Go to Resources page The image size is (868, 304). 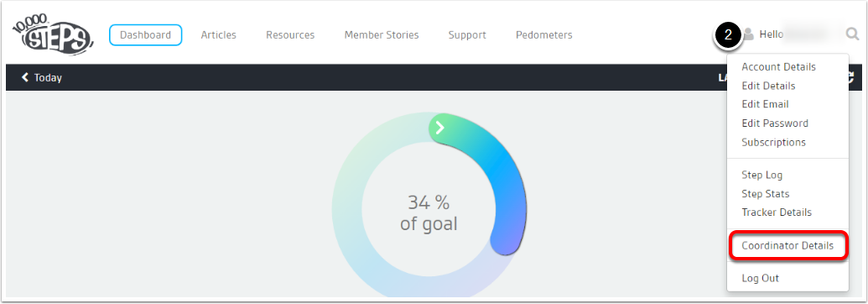290,35
